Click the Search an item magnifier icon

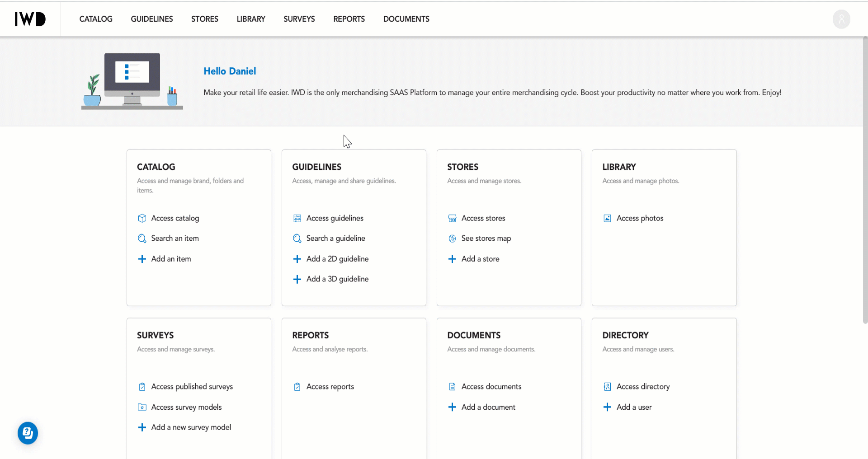point(142,239)
